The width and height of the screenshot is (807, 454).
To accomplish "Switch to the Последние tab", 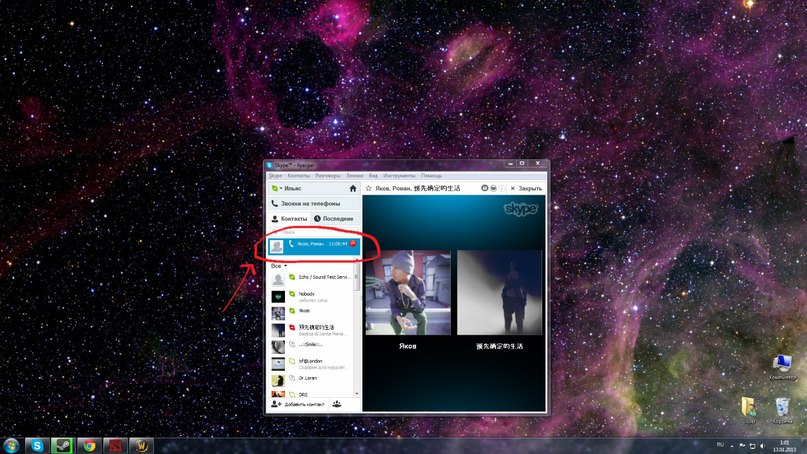I will pyautogui.click(x=334, y=219).
